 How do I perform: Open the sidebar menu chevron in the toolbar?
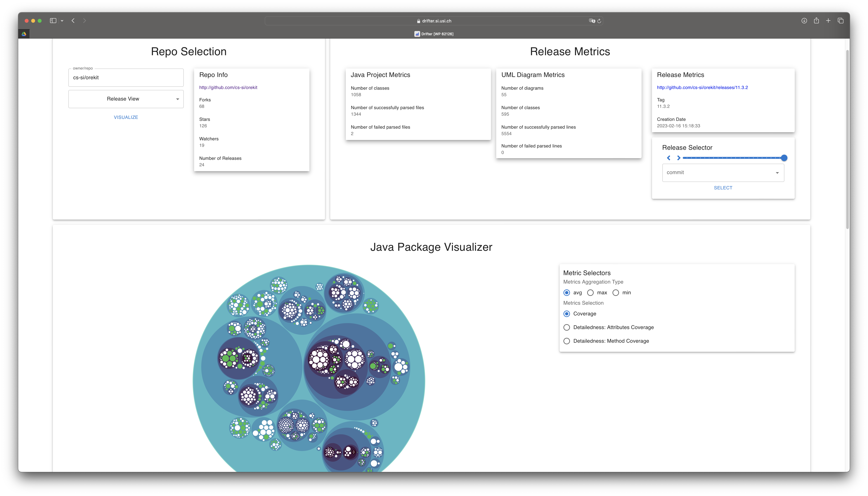coord(62,21)
